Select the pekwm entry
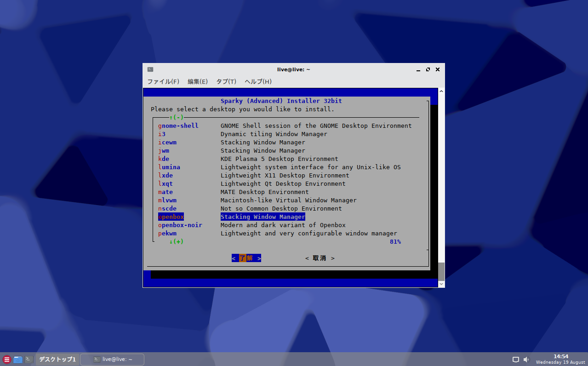This screenshot has width=588, height=366. click(x=167, y=234)
